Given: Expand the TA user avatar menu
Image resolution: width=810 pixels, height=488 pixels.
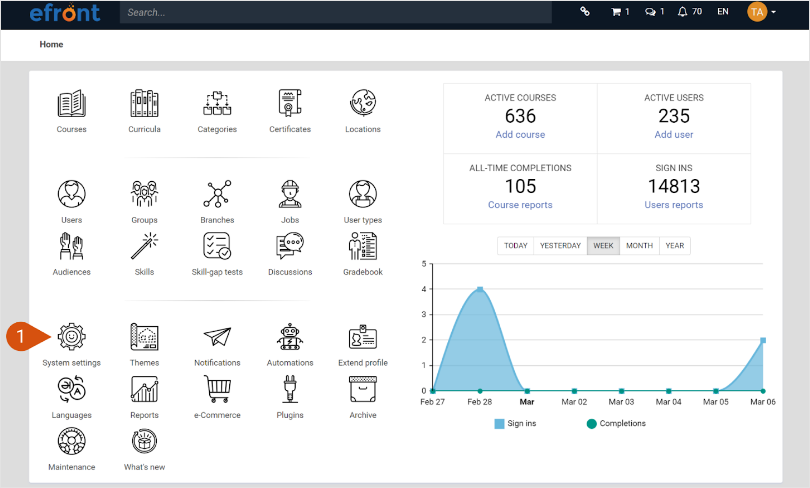Looking at the screenshot, I should tap(760, 12).
